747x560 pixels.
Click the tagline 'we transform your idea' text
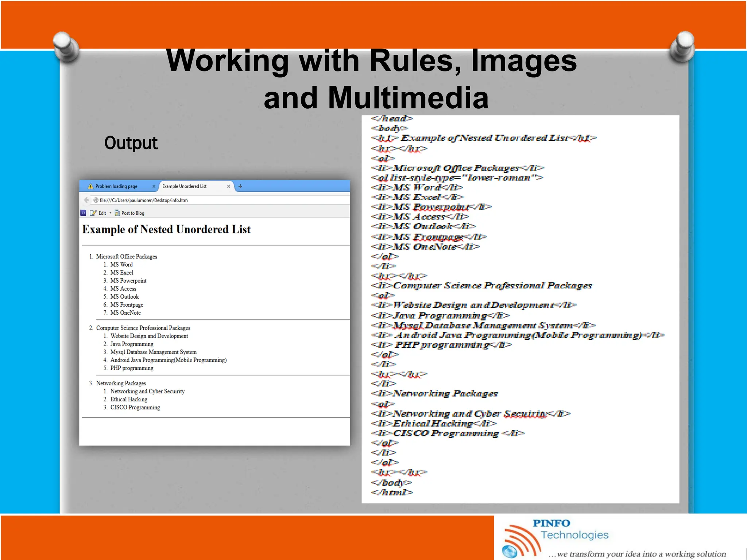click(x=638, y=554)
